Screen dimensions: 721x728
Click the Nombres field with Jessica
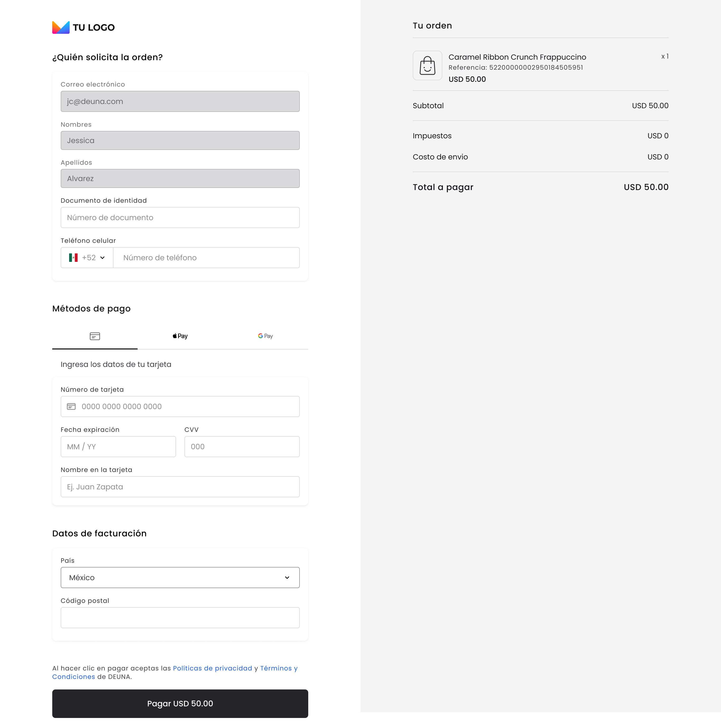click(x=180, y=140)
